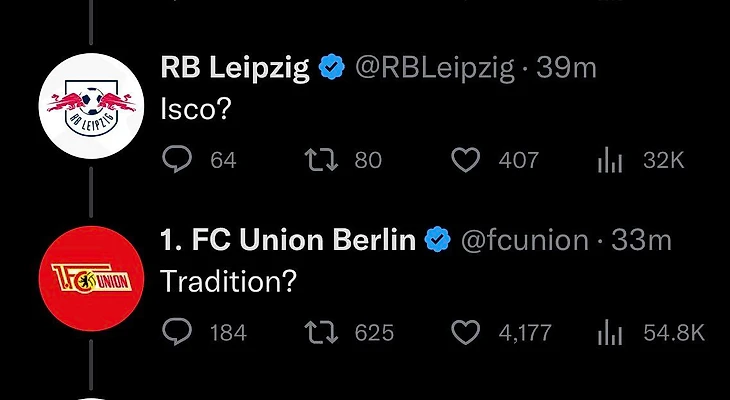Retweet the RB Leipzig tweet
The height and width of the screenshot is (400, 730).
click(314, 160)
